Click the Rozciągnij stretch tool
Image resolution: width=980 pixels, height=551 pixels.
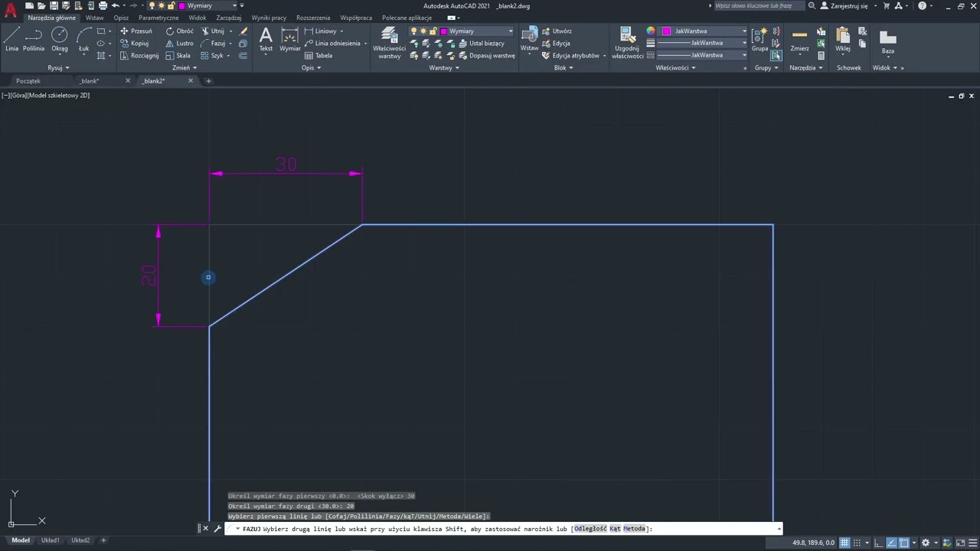point(139,56)
